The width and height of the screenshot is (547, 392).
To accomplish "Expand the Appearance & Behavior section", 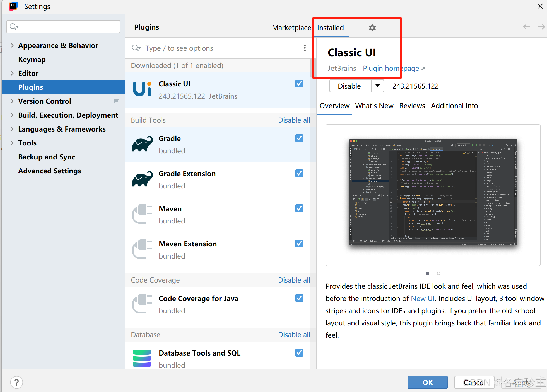I will click(12, 45).
